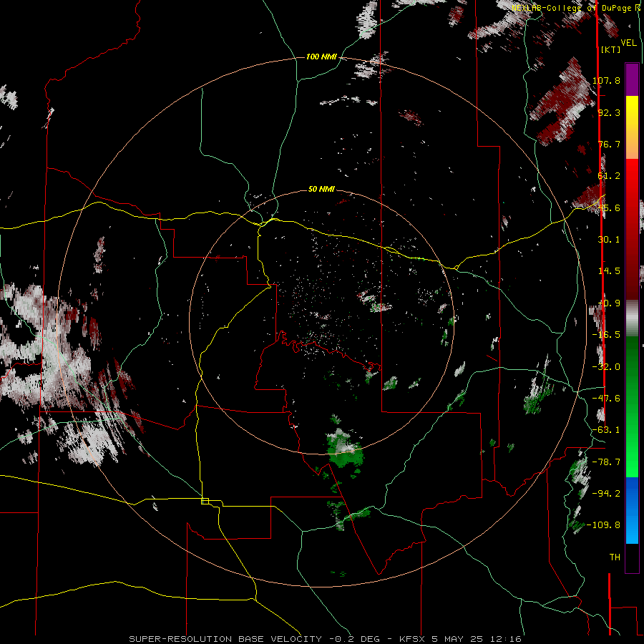
Task: Click the VEL legend title
Action: (628, 43)
